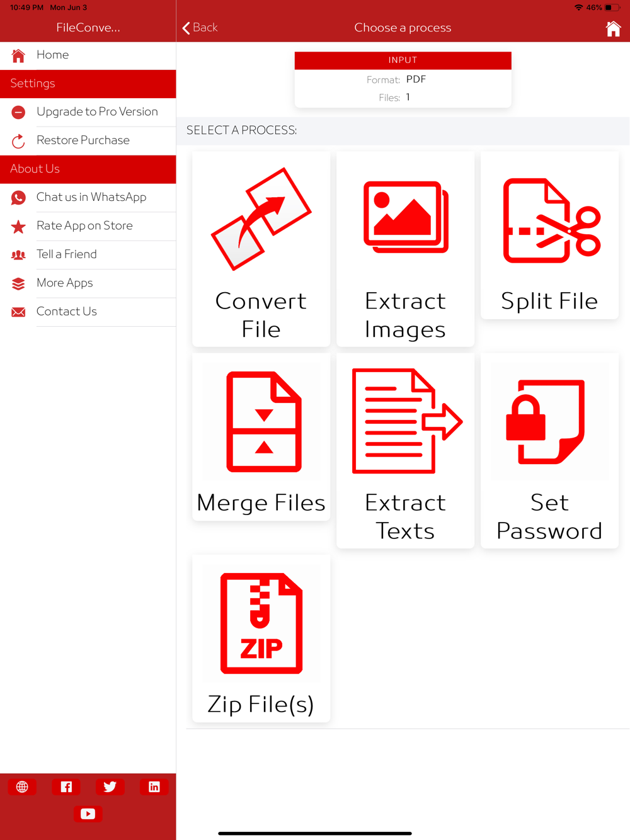
Task: Open the website globe icon
Action: [22, 786]
